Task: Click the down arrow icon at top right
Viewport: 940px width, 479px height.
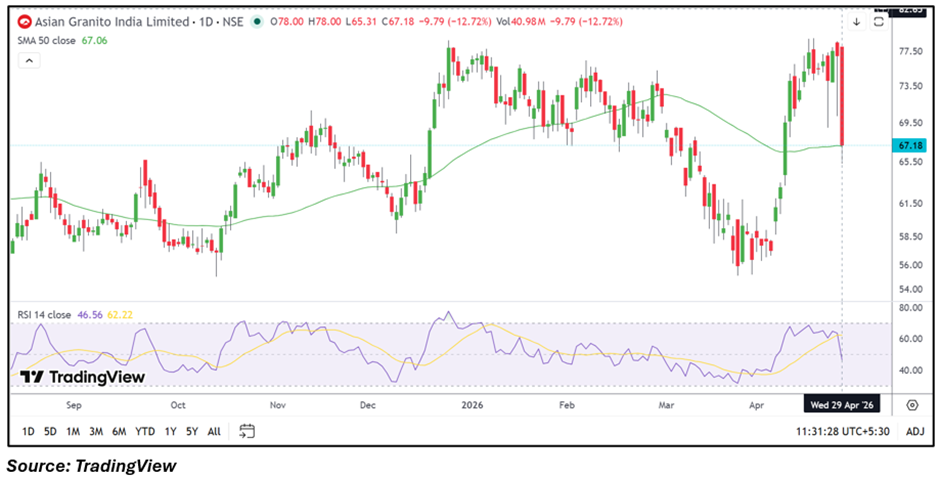Action: coord(857,21)
